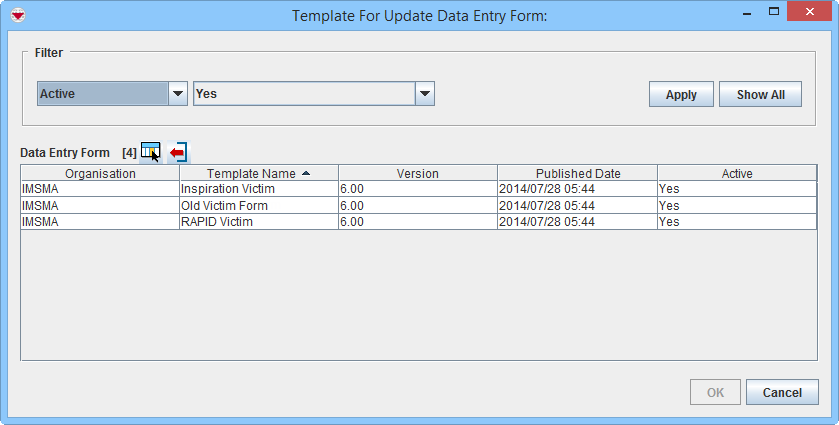Open the Active filter field dropdown
The width and height of the screenshot is (839, 425).
point(178,94)
